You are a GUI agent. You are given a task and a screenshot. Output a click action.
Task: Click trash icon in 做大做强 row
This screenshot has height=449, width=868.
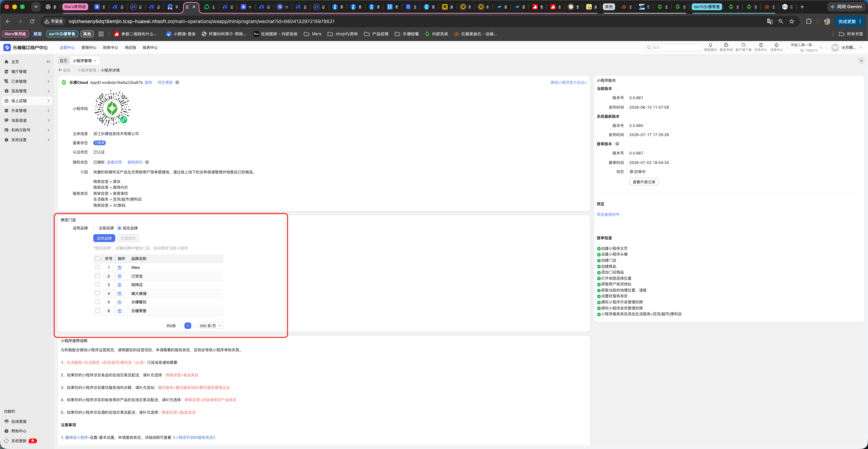coord(119,294)
